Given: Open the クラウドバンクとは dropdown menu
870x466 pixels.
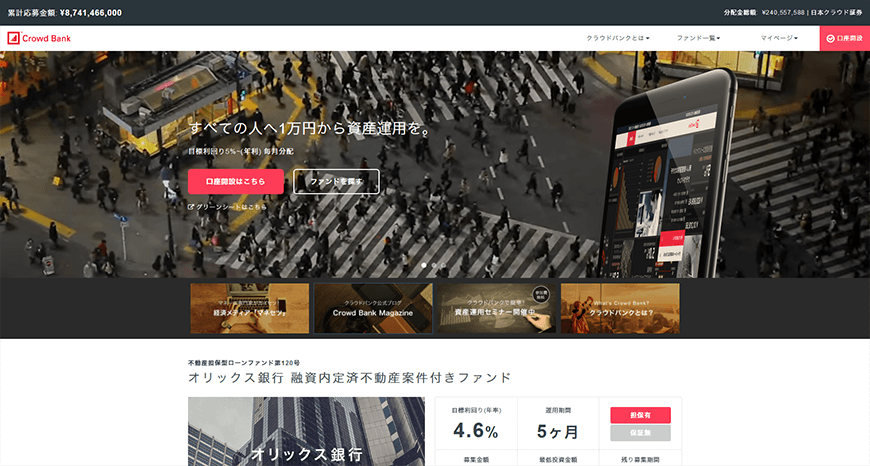Looking at the screenshot, I should 618,38.
